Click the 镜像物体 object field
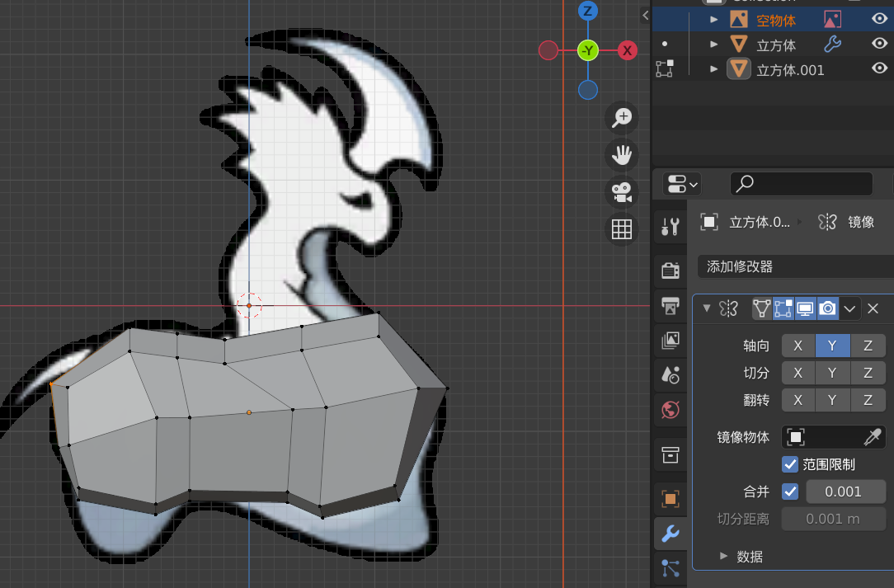The width and height of the screenshot is (894, 588). click(834, 437)
